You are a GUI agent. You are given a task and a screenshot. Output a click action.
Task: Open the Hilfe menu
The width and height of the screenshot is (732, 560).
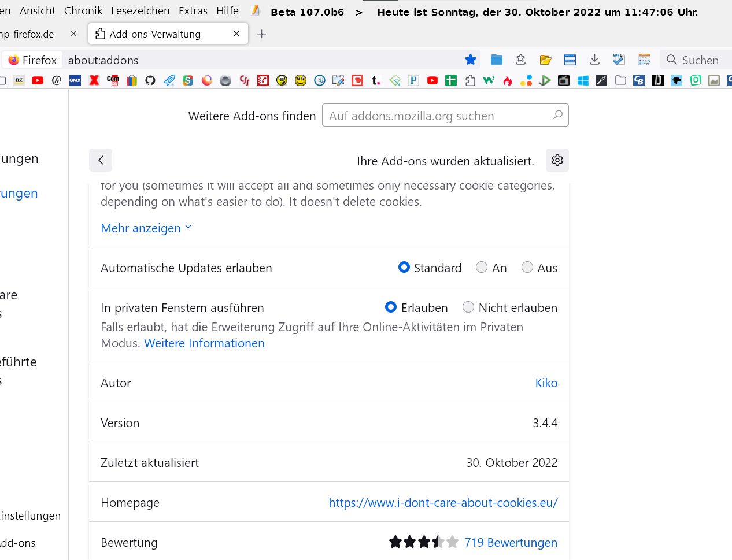click(227, 11)
